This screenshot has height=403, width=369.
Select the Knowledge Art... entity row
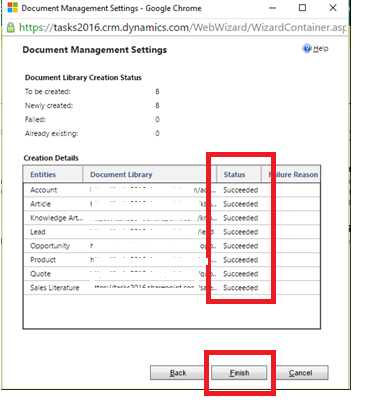pyautogui.click(x=172, y=218)
